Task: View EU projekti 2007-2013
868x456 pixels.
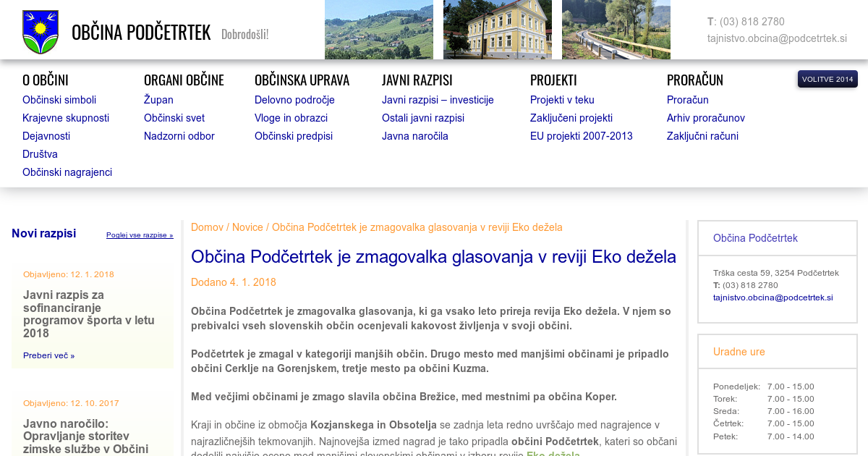Action: point(581,136)
